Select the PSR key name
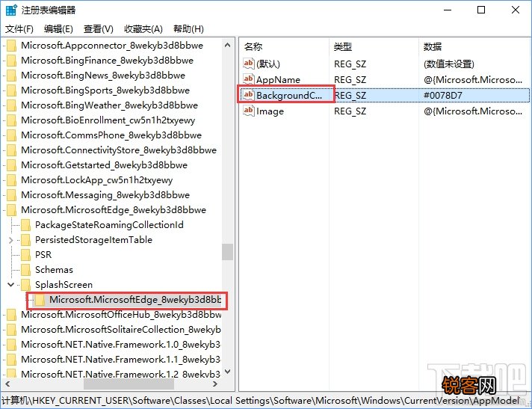This screenshot has width=532, height=409. (43, 255)
